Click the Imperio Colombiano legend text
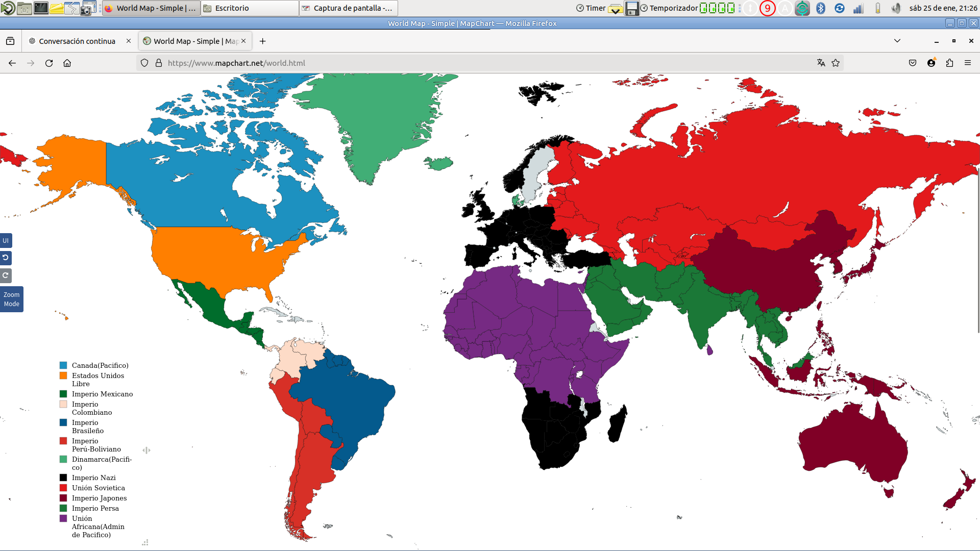The image size is (980, 551). point(92,408)
